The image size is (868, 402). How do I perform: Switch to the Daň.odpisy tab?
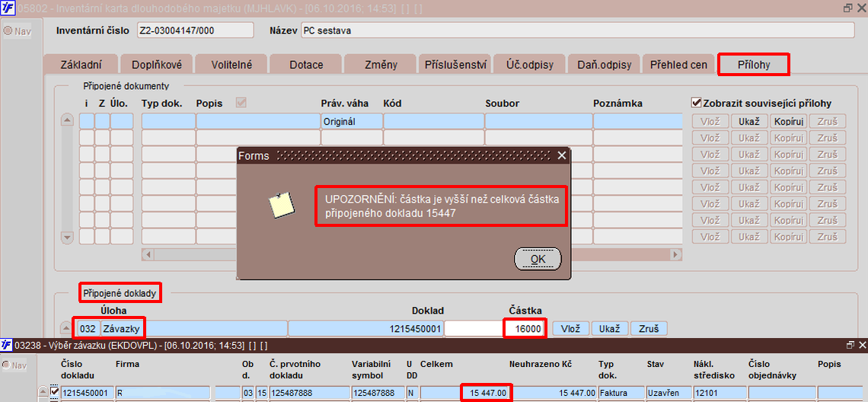click(x=604, y=65)
